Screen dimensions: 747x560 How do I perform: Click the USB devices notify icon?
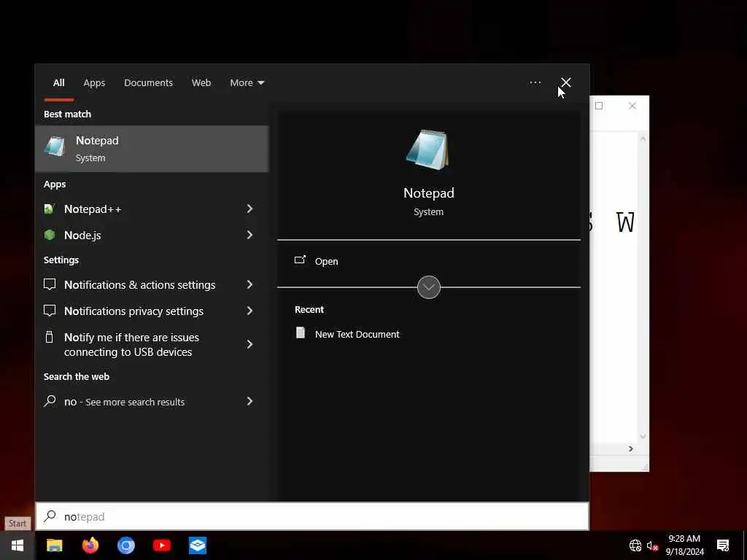pos(49,337)
